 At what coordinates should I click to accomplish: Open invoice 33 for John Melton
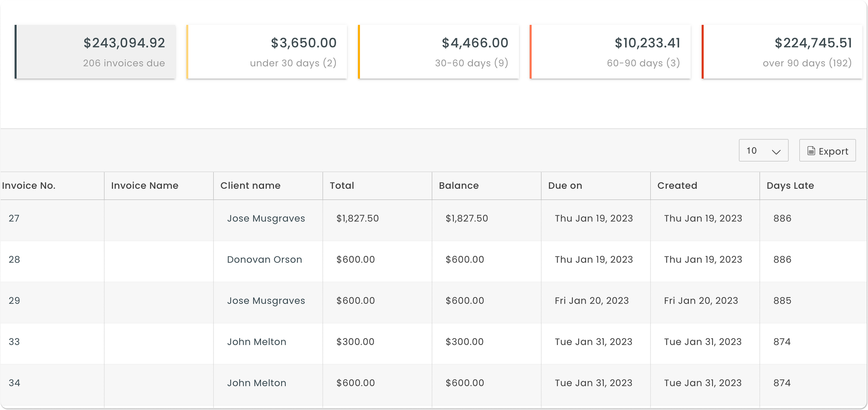click(14, 342)
